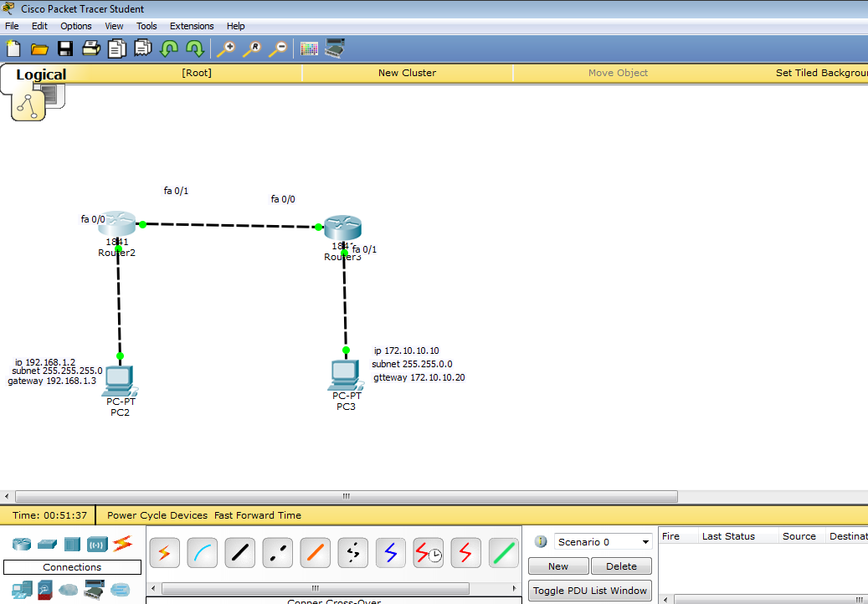Click the [Root] navigation button
Viewport: 868px width, 604px height.
[197, 73]
